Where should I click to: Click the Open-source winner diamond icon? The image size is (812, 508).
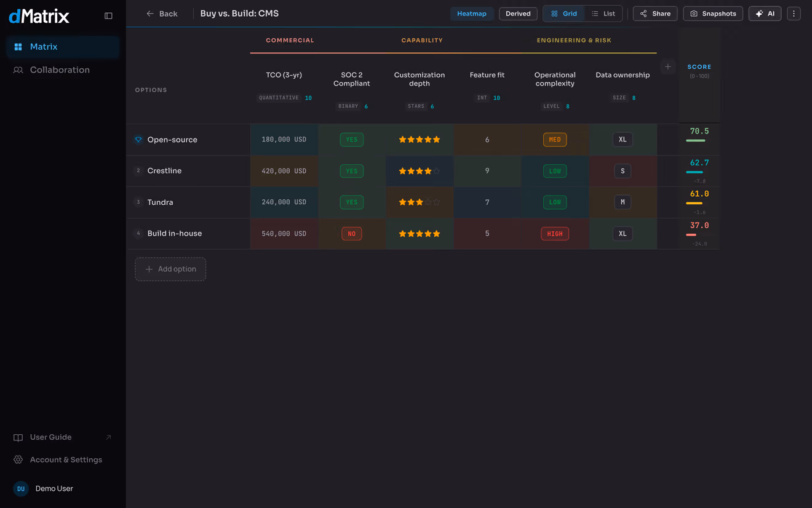tap(138, 140)
